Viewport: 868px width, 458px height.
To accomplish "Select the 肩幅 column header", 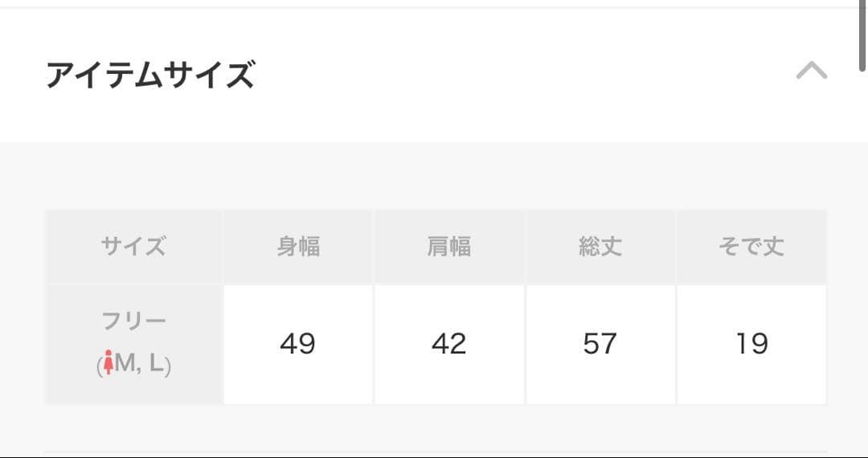I will point(449,247).
